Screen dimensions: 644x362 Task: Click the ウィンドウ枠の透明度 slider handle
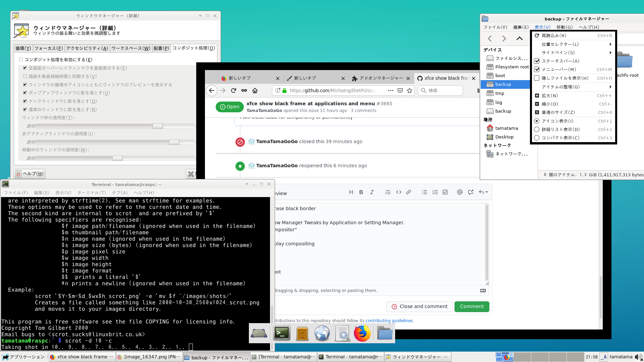pyautogui.click(x=158, y=126)
